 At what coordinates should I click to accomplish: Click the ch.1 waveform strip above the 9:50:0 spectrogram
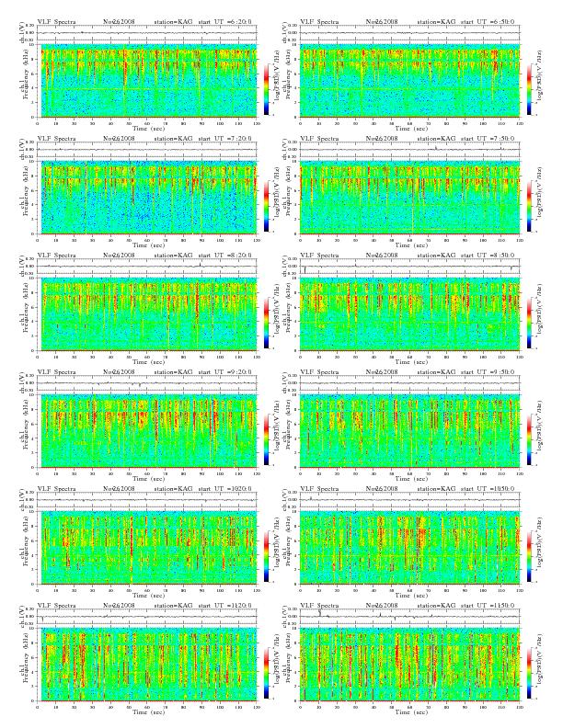coord(409,383)
